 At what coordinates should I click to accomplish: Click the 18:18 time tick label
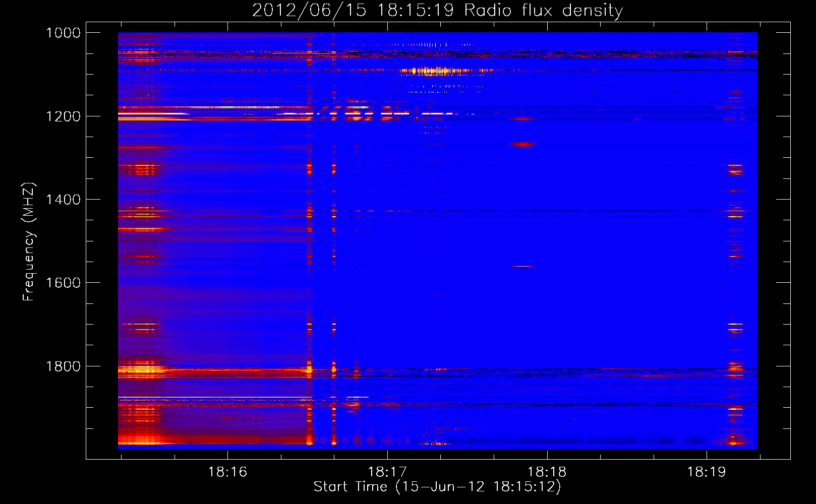pyautogui.click(x=547, y=472)
